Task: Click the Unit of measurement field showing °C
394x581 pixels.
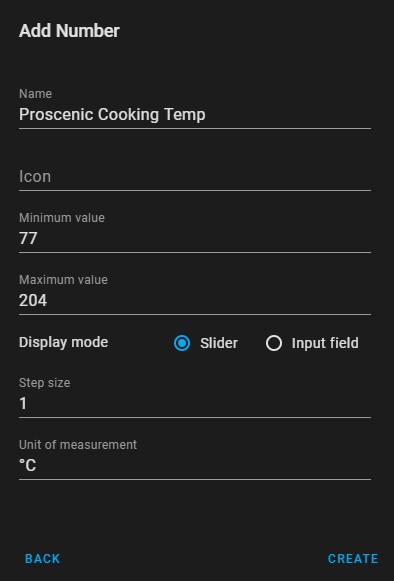Action: tap(195, 458)
